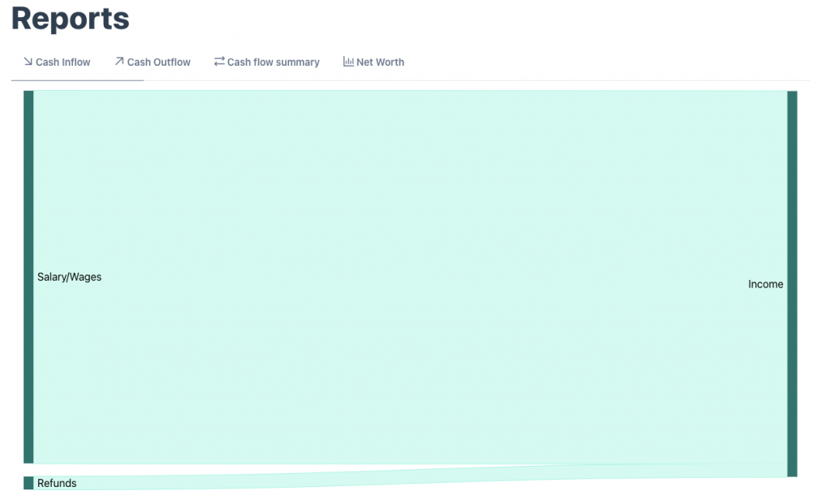Click the Income label
This screenshot has height=504, width=831.
[765, 284]
